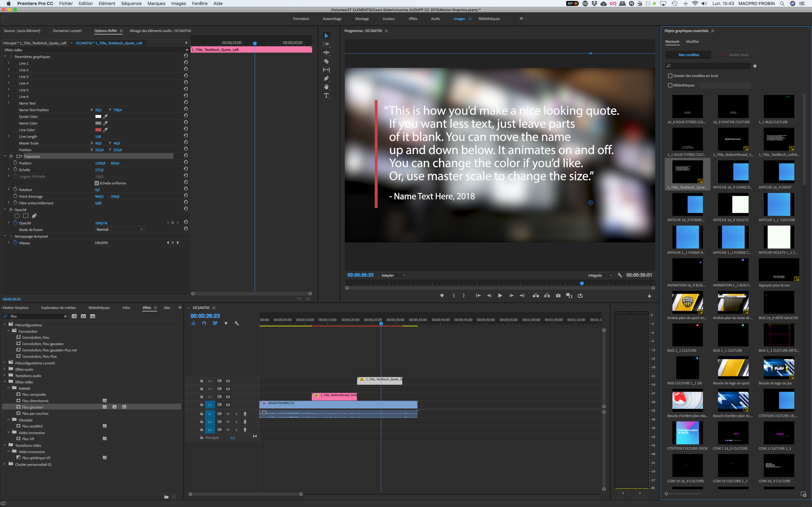The image size is (812, 507).
Task: Click the wrench settings icon in the timeline
Action: (x=237, y=323)
